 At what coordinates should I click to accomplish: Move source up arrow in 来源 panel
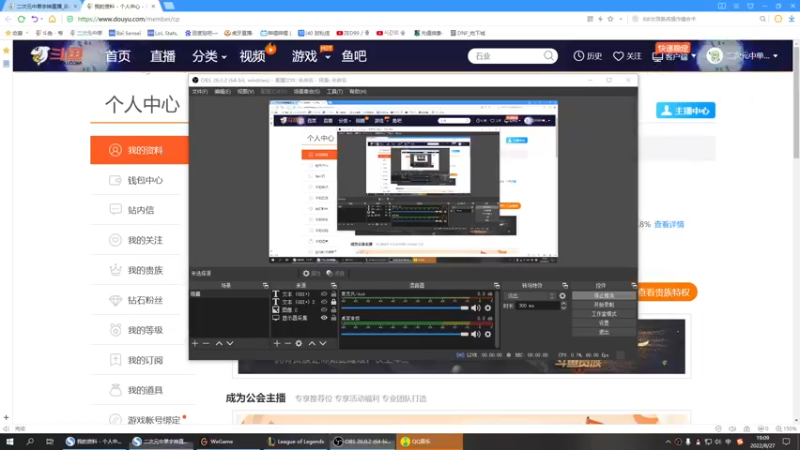point(312,343)
